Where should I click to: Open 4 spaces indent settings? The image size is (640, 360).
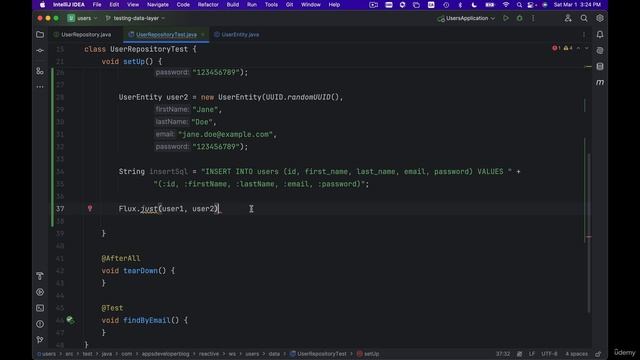(576, 354)
